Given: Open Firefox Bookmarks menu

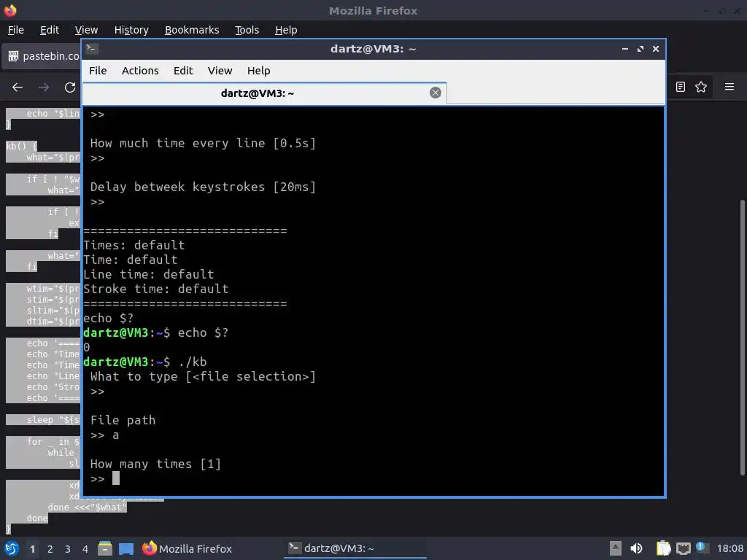Looking at the screenshot, I should (x=192, y=30).
